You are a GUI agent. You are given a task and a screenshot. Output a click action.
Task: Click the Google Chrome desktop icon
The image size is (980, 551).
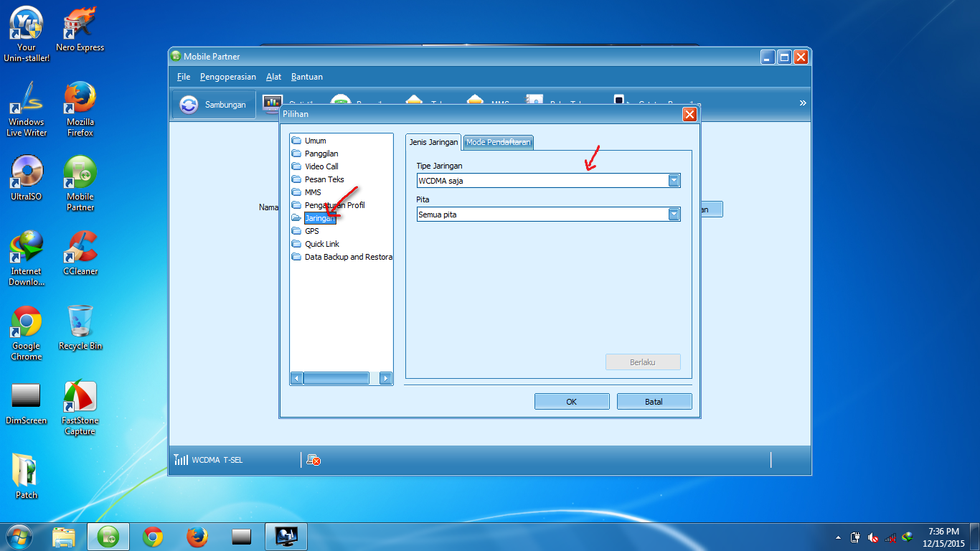click(x=27, y=333)
